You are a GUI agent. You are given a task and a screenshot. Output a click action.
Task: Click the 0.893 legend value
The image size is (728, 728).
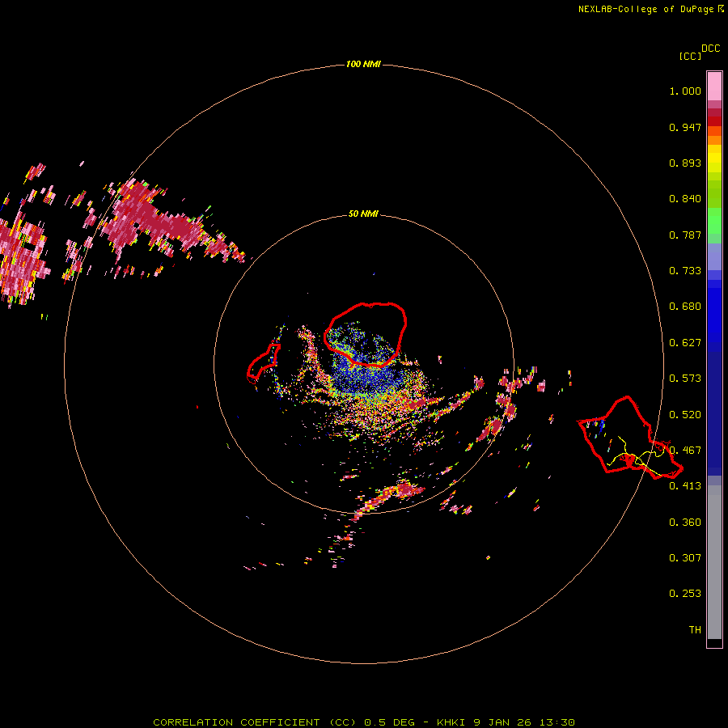pos(685,163)
